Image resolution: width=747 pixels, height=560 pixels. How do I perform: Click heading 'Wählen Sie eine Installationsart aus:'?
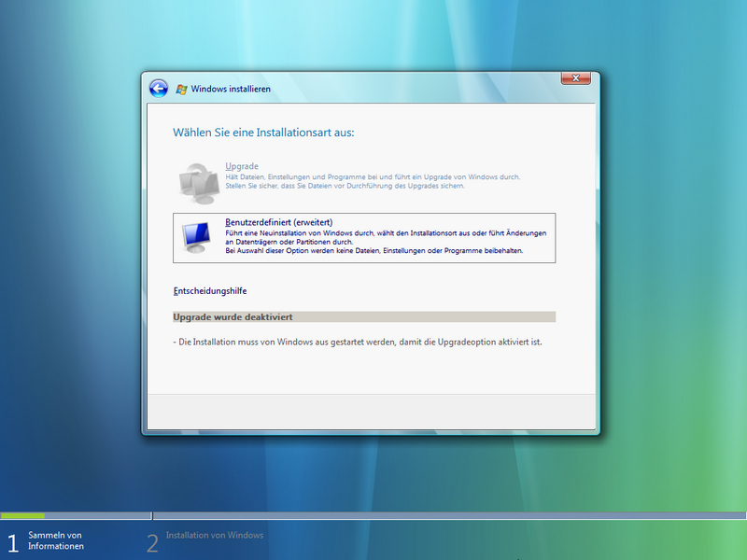(263, 133)
